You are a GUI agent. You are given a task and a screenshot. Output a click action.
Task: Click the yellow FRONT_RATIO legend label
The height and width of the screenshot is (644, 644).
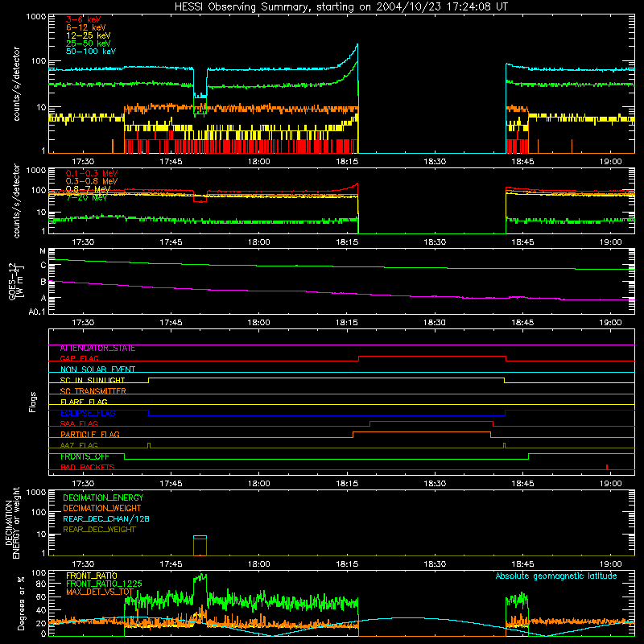[x=92, y=576]
